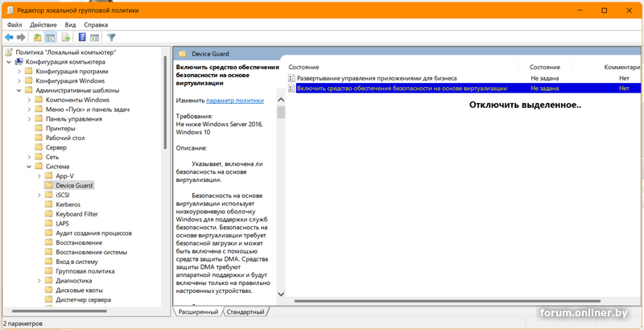Image resolution: width=644 pixels, height=330 pixels.
Task: Click the Device Guard folder icon in tree
Action: tap(49, 185)
